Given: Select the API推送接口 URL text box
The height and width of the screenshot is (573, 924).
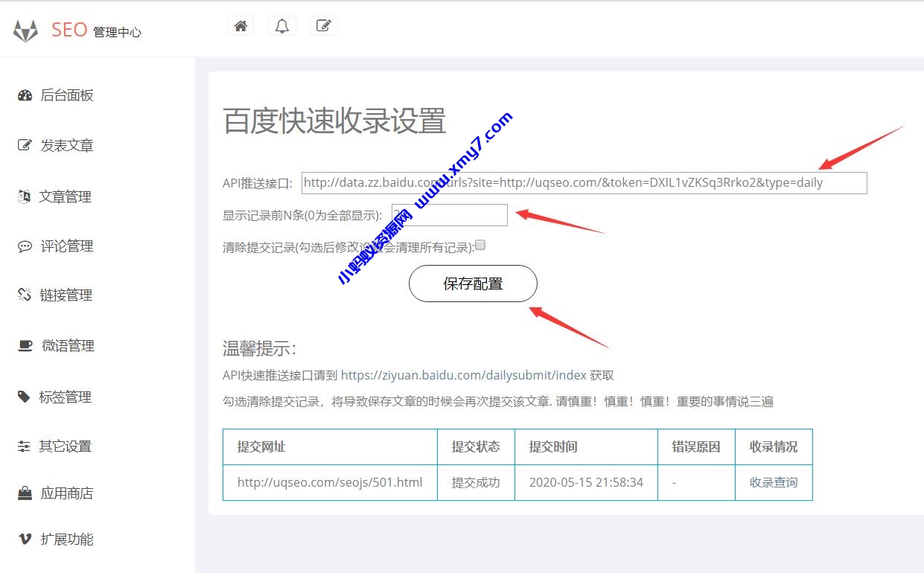Looking at the screenshot, I should 584,182.
